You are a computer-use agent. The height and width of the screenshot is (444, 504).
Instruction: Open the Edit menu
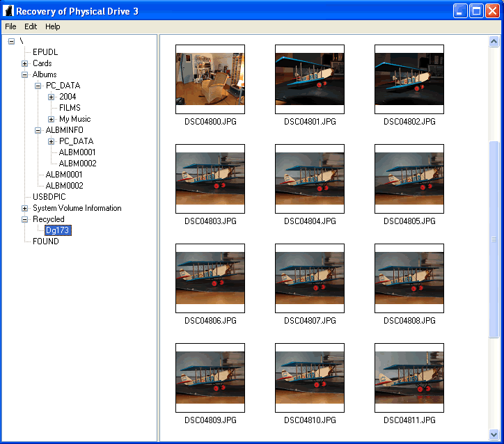pyautogui.click(x=31, y=26)
